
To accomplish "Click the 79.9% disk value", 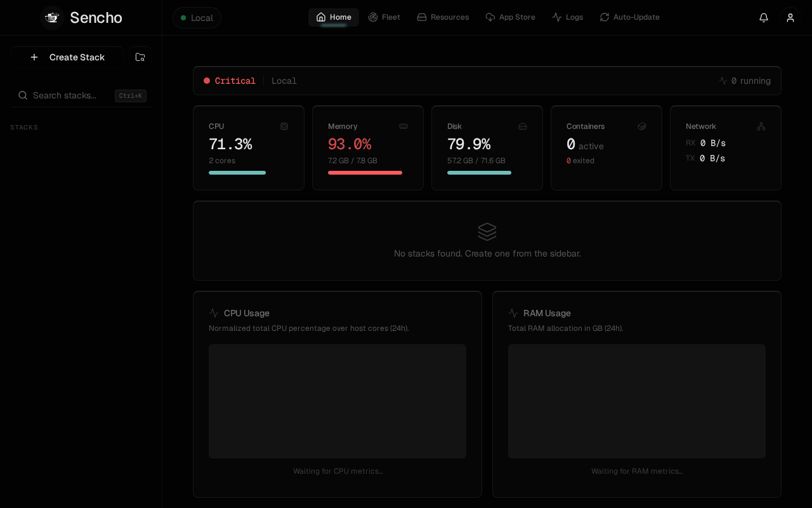I will point(469,144).
